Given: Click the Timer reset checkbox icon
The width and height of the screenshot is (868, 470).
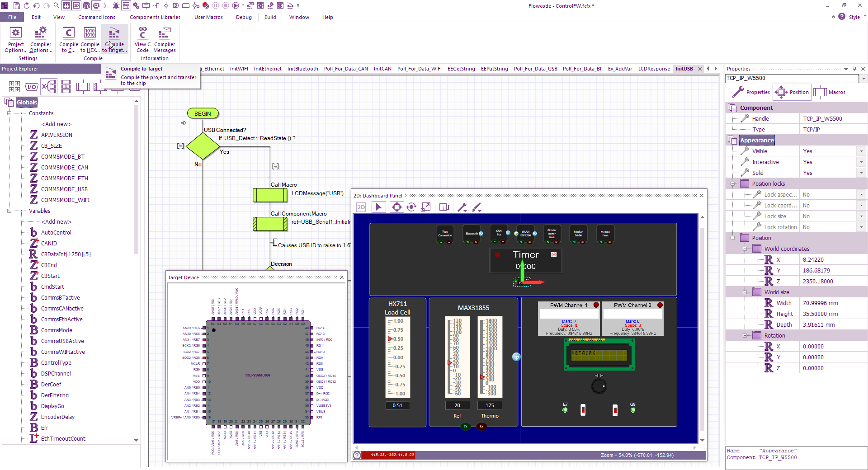Looking at the screenshot, I should pos(554,254).
